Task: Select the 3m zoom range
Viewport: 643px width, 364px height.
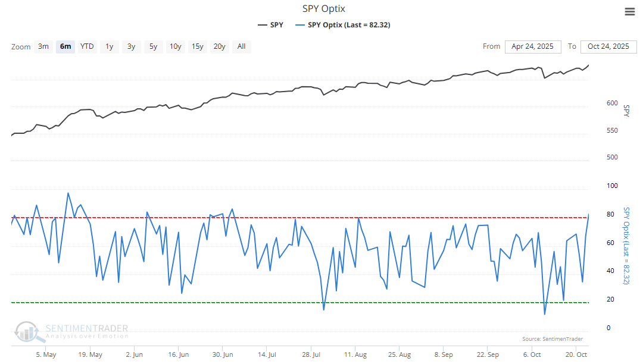Action: [x=43, y=46]
